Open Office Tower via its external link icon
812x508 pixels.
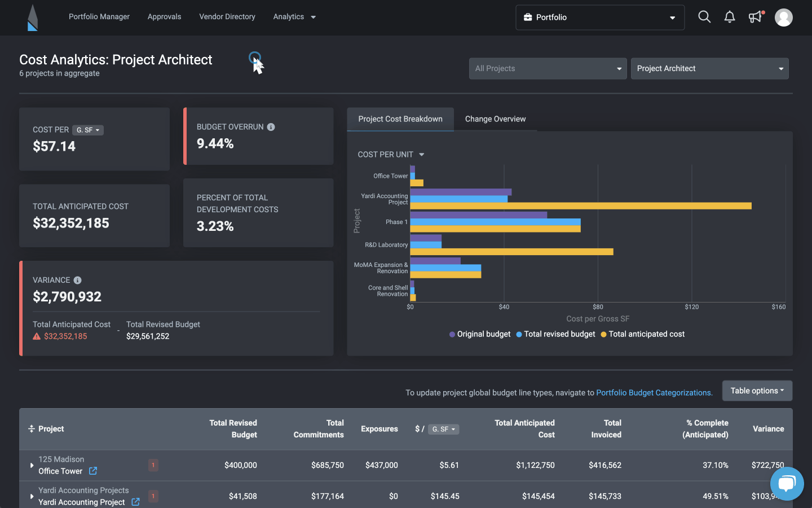point(92,472)
